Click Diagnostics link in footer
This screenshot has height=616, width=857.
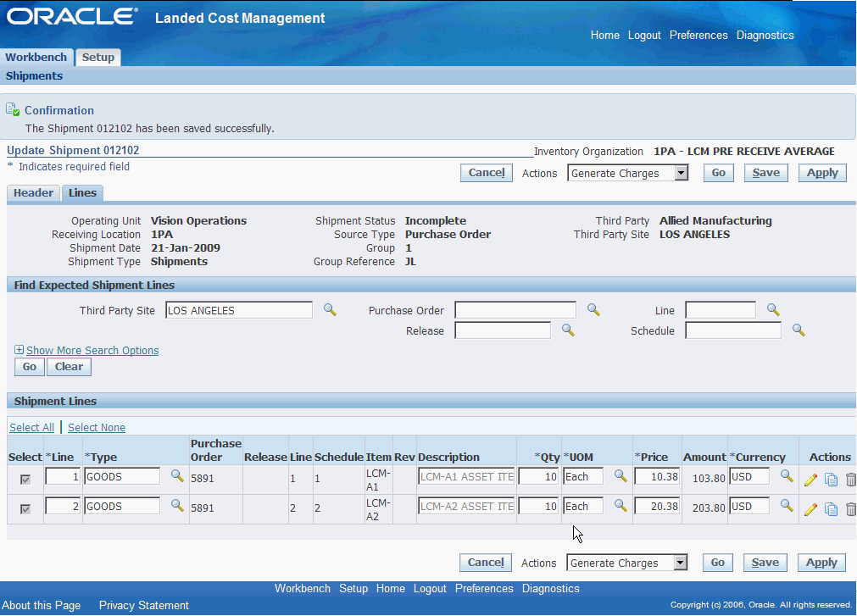pyautogui.click(x=550, y=588)
